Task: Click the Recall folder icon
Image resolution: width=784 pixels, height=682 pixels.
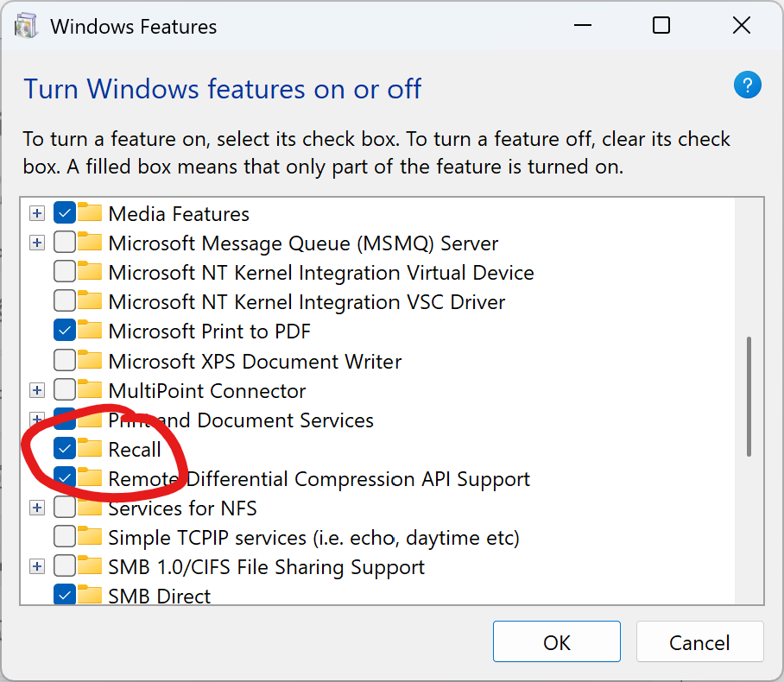Action: tap(90, 449)
